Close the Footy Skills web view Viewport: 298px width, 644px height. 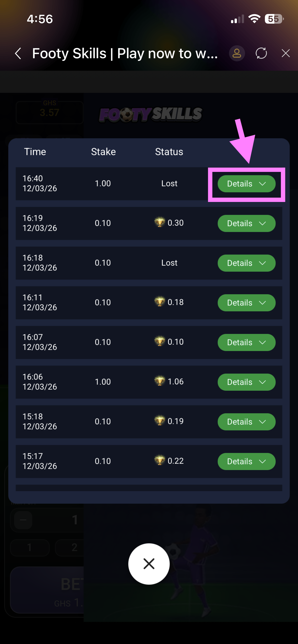click(x=286, y=53)
